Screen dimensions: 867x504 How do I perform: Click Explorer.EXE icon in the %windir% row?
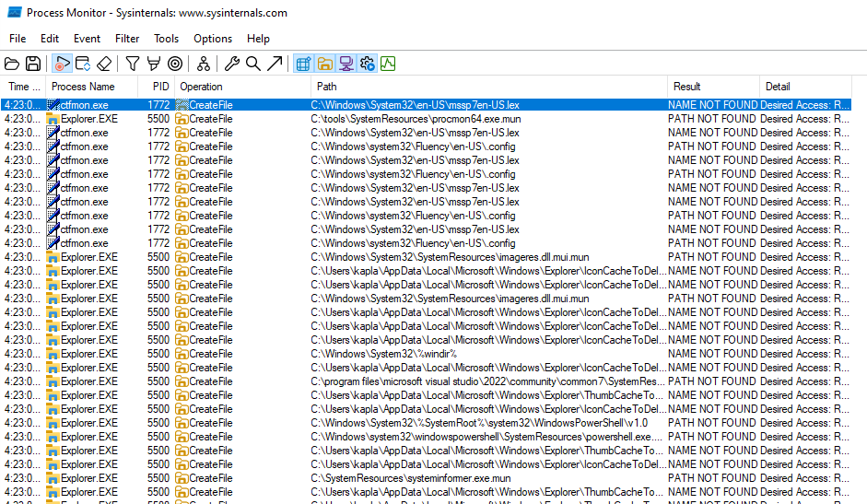click(x=53, y=354)
